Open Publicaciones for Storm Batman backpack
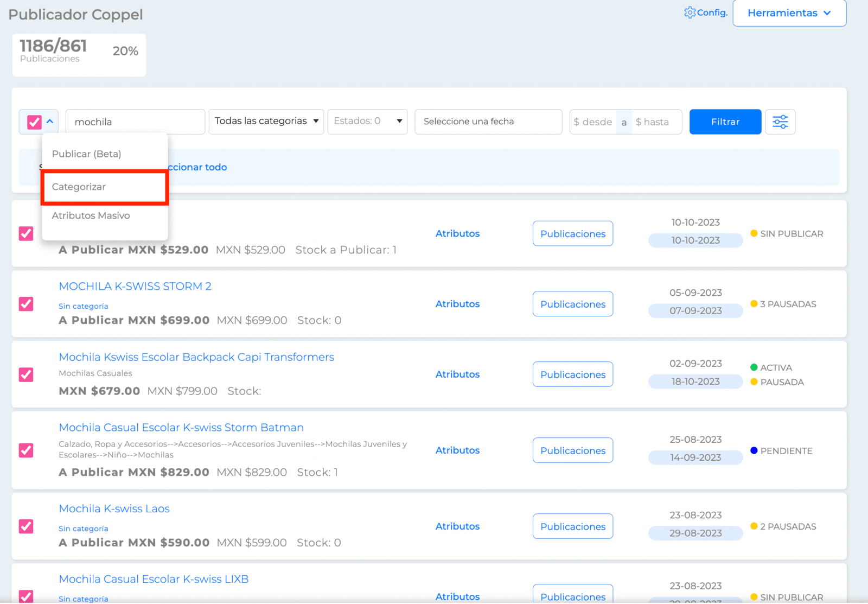 click(573, 450)
